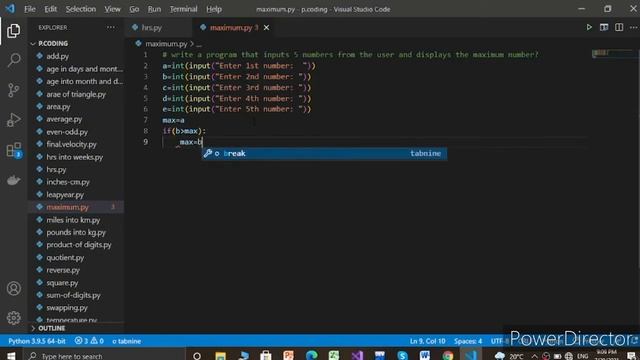640x360 pixels.
Task: Open final.velocity.py file
Action: pos(71,144)
